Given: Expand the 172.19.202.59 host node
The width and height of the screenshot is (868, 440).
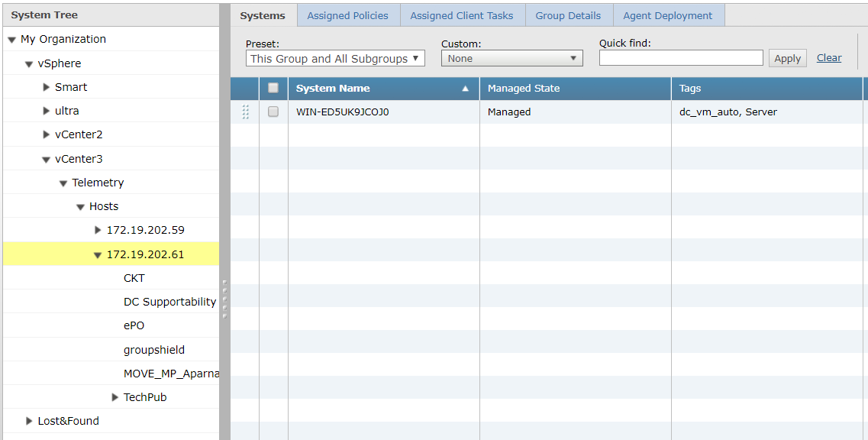Looking at the screenshot, I should coord(98,230).
